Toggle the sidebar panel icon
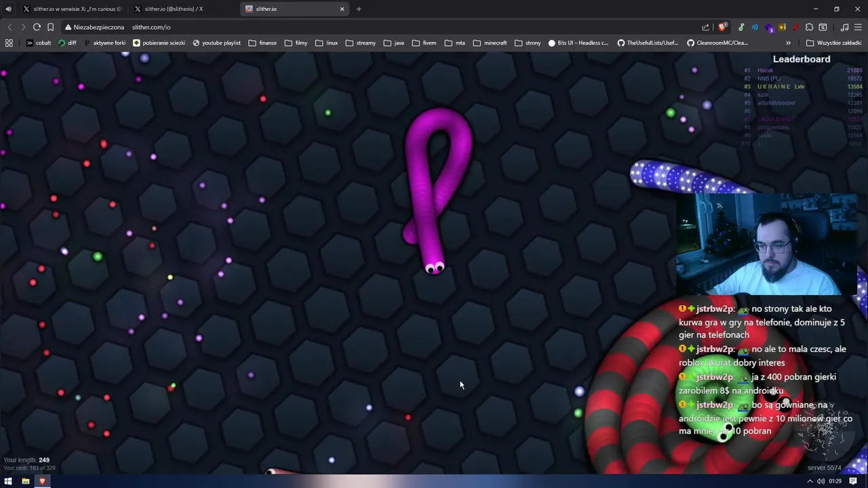The image size is (868, 488). 823,27
